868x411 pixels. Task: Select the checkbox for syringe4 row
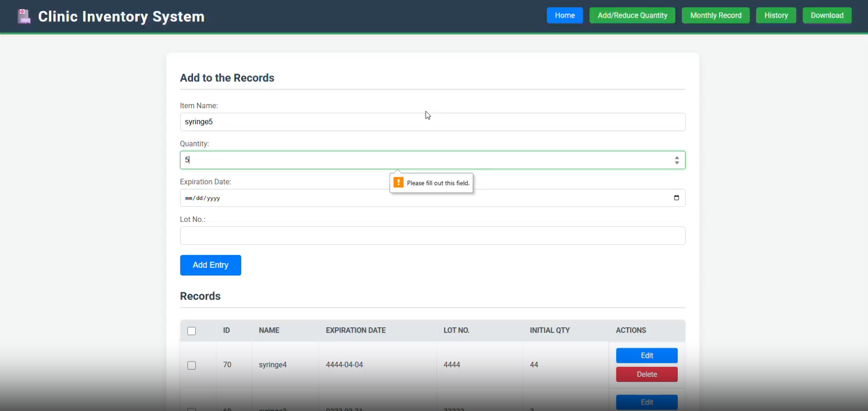(x=192, y=365)
